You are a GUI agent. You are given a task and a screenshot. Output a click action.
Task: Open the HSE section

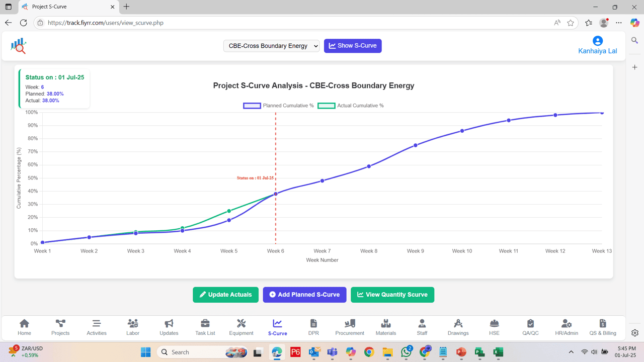[494, 327]
